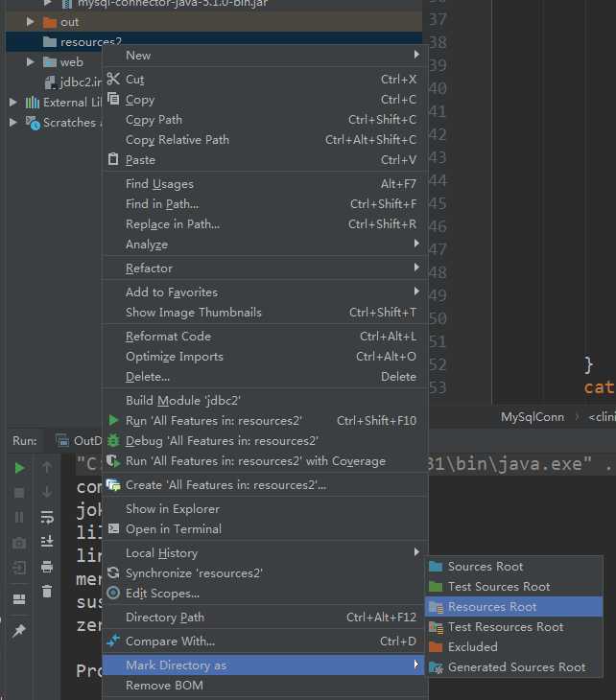The width and height of the screenshot is (616, 700).
Task: Select Sources Root option
Action: coord(513,567)
